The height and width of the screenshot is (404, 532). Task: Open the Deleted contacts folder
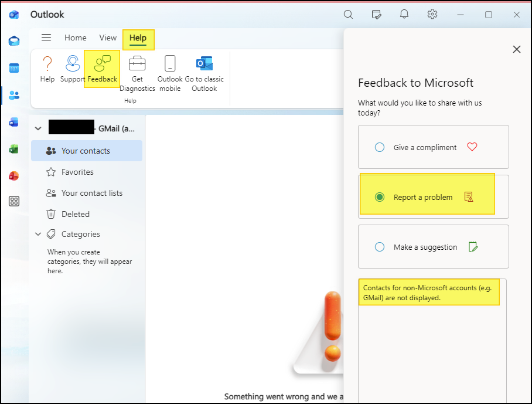coord(87,214)
